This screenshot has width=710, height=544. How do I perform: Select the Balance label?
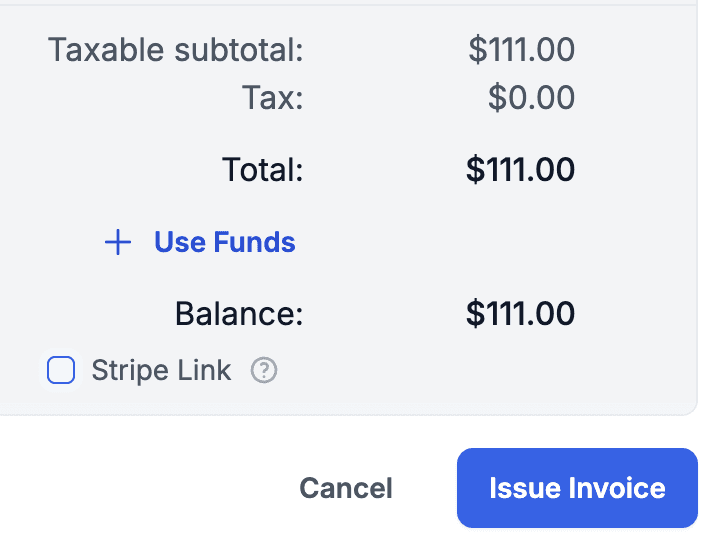[238, 314]
